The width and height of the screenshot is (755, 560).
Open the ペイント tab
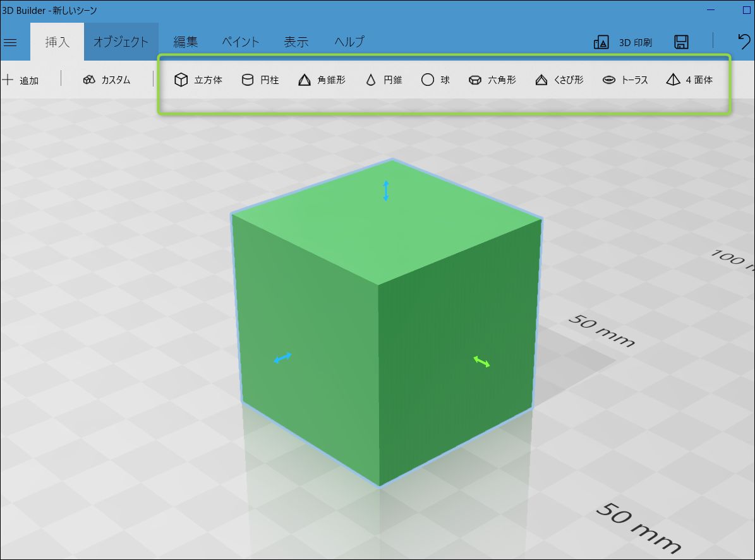tap(240, 42)
